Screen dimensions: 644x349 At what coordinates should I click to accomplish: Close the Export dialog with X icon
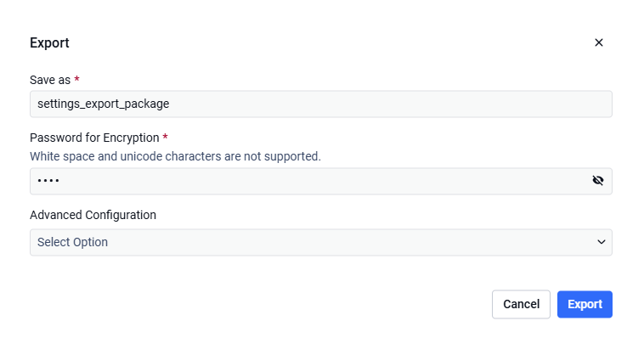[599, 42]
